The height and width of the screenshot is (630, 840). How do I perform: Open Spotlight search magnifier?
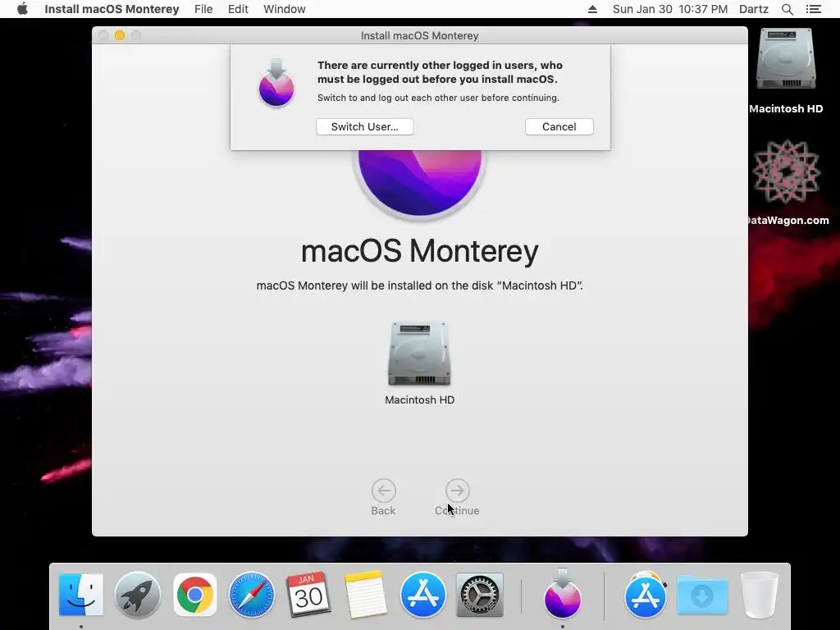[x=787, y=9]
